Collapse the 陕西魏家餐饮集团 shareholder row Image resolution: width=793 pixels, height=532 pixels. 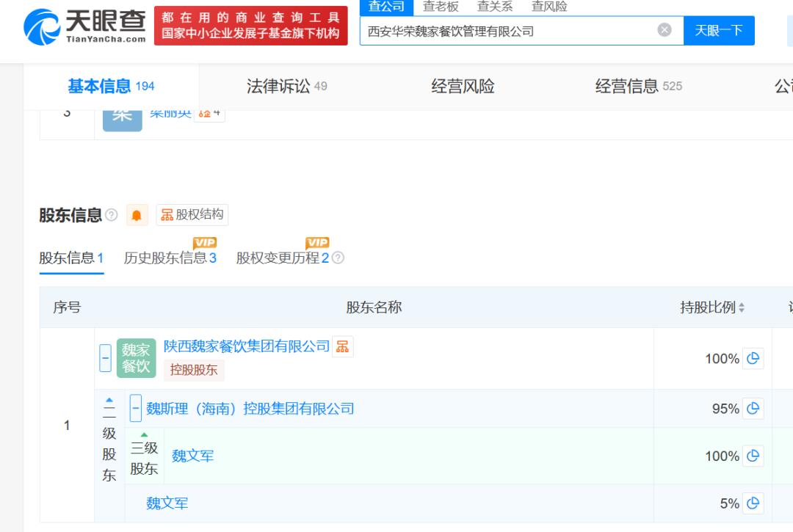[x=105, y=358]
